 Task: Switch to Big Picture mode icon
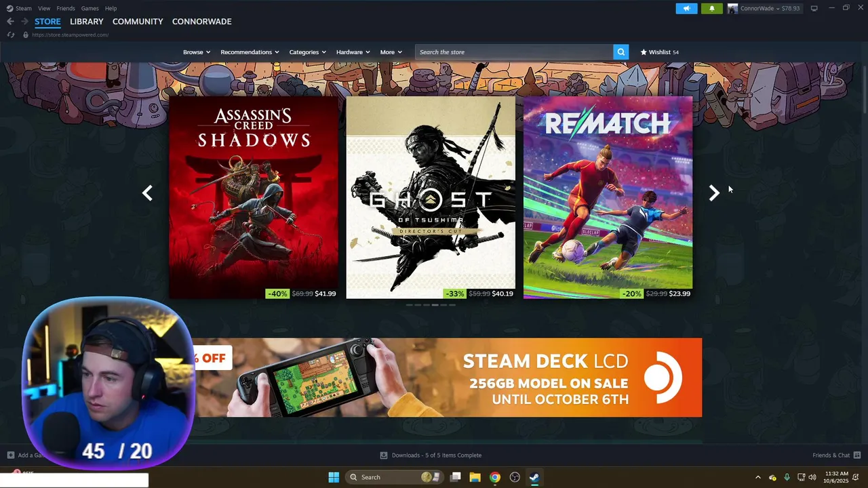pos(814,8)
